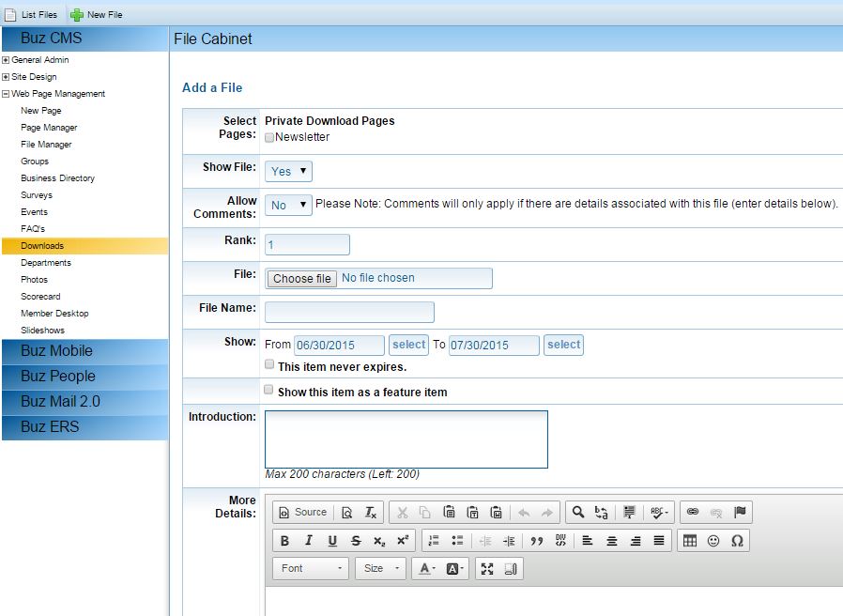Viewport: 843px width, 616px height.
Task: Click 'select' next to the From date
Action: tap(408, 345)
